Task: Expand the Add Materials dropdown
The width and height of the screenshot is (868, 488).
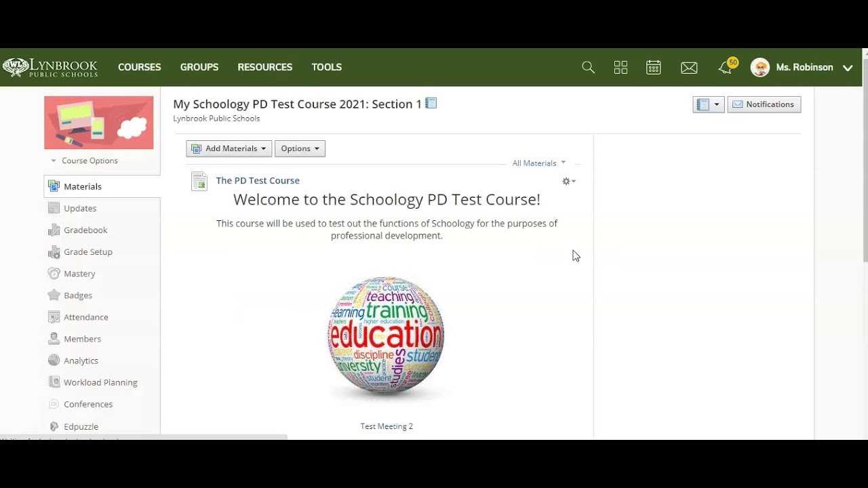Action: pyautogui.click(x=229, y=148)
